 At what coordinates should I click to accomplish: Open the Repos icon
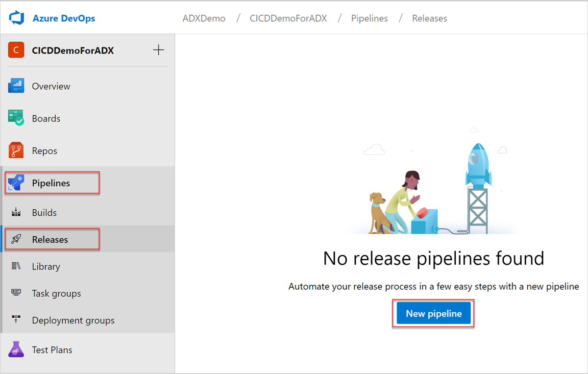pos(16,150)
